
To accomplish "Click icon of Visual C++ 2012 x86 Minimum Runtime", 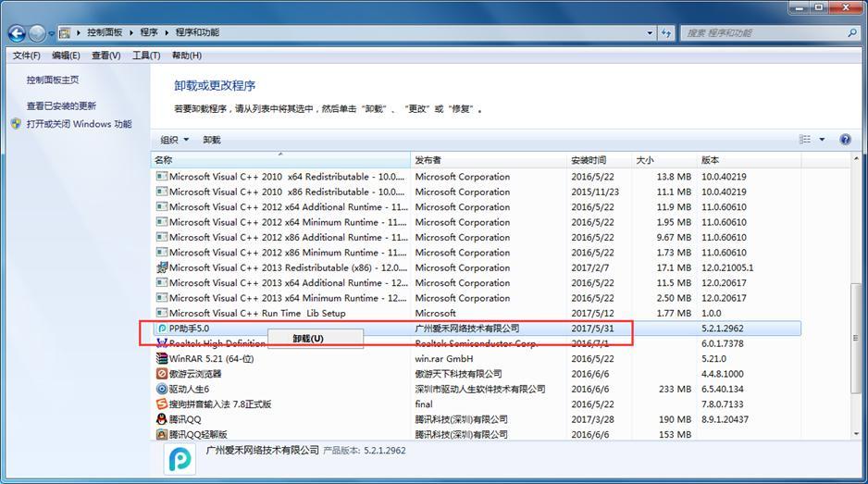I will tap(162, 252).
